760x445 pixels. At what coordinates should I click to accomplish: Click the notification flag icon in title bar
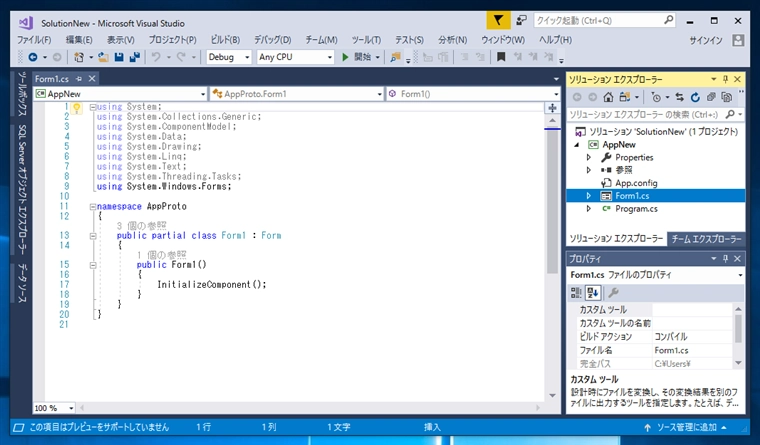[499, 19]
